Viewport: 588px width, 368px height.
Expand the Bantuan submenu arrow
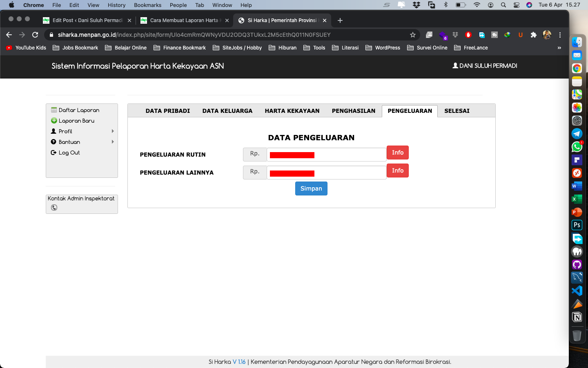click(113, 142)
